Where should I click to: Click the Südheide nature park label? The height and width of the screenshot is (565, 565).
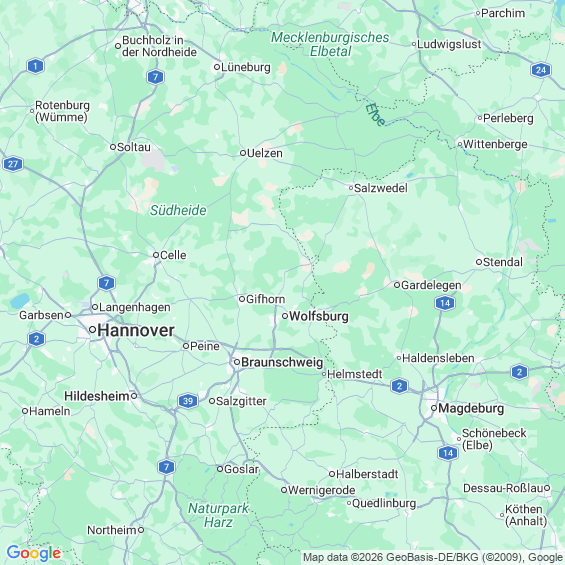(x=178, y=210)
